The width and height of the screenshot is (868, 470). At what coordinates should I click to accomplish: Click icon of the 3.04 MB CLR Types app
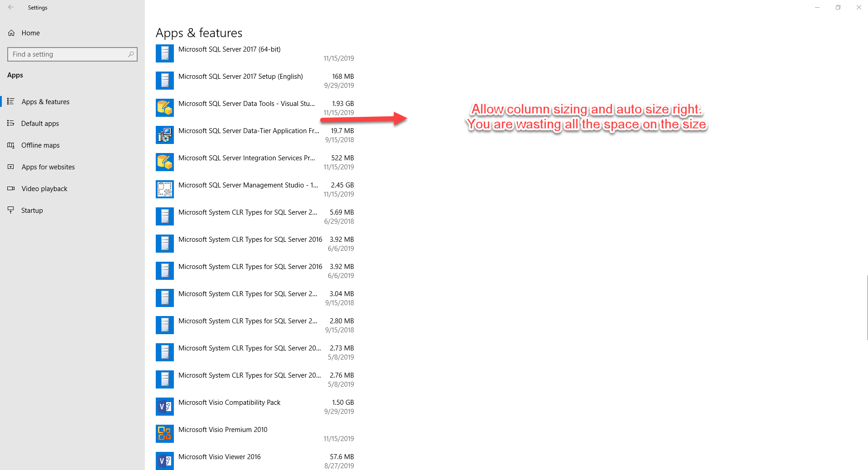165,298
